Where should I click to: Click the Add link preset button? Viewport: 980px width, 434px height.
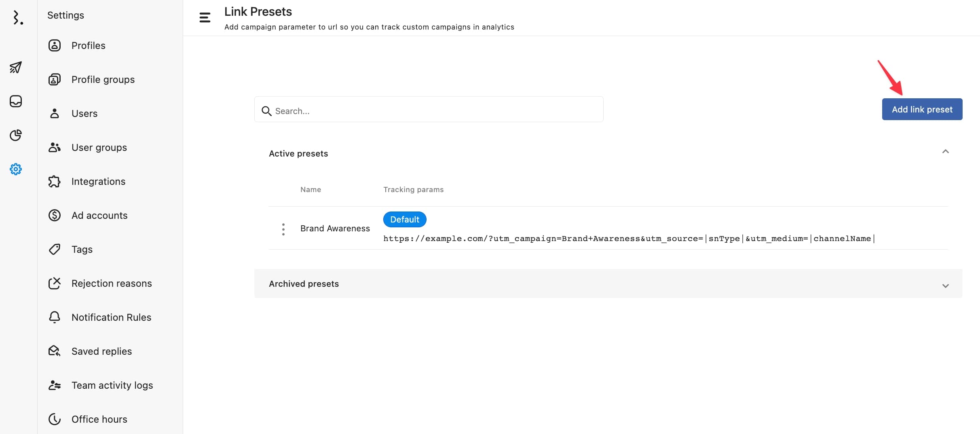tap(922, 109)
